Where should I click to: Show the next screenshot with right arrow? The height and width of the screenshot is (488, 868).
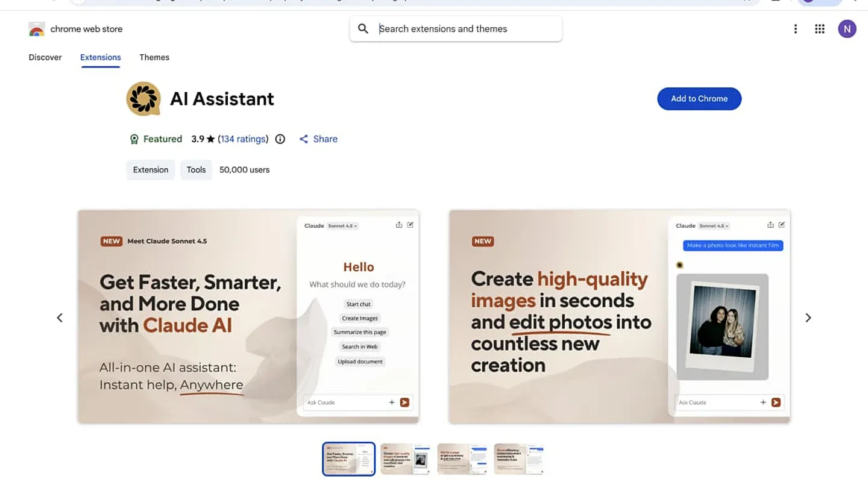808,318
